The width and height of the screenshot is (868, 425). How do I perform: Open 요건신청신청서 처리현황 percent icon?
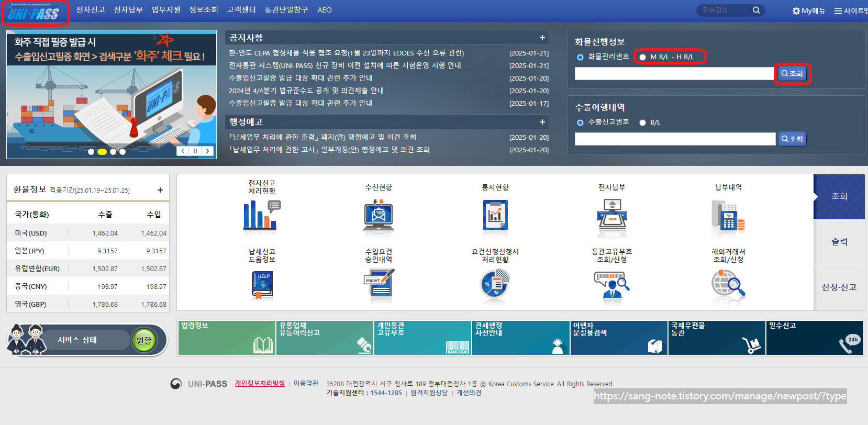point(495,285)
